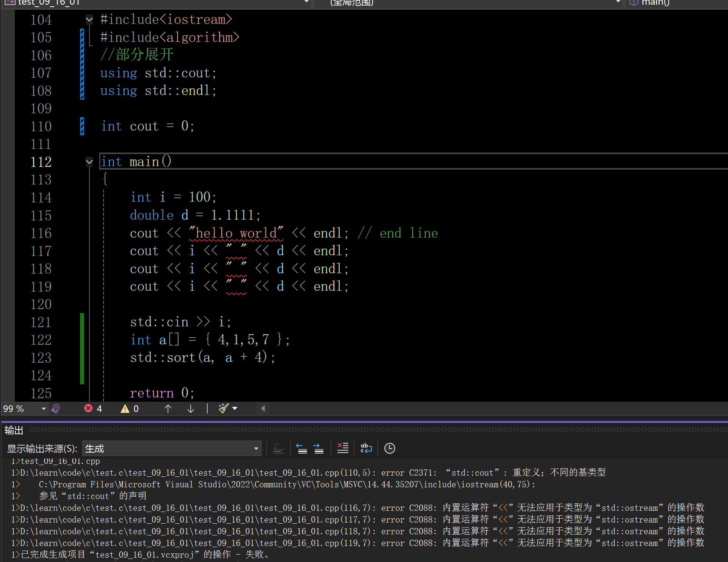The image size is (728, 562).
Task: Click the red error count icon
Action: pyautogui.click(x=88, y=408)
